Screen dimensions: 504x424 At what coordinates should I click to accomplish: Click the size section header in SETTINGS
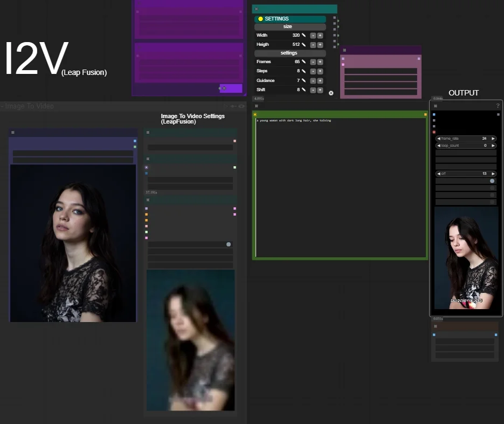point(290,26)
